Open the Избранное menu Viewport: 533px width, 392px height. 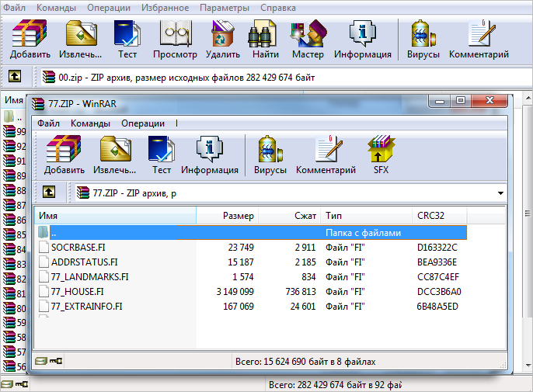point(165,8)
